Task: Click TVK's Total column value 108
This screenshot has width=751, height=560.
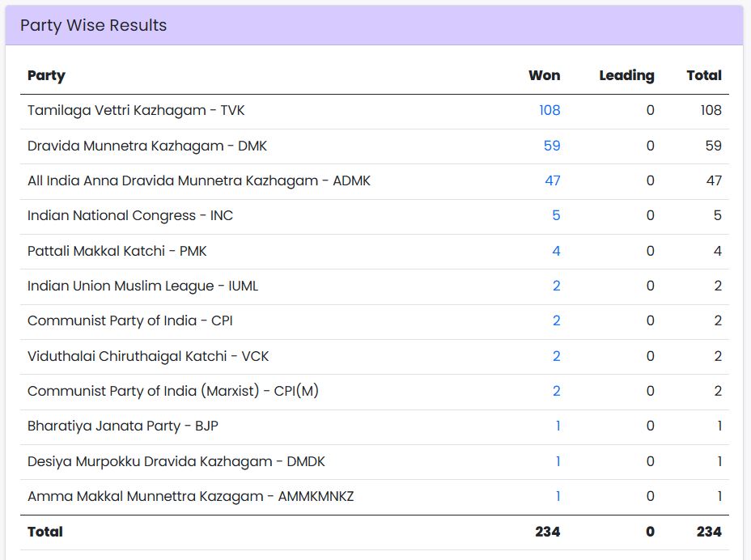Action: coord(711,110)
